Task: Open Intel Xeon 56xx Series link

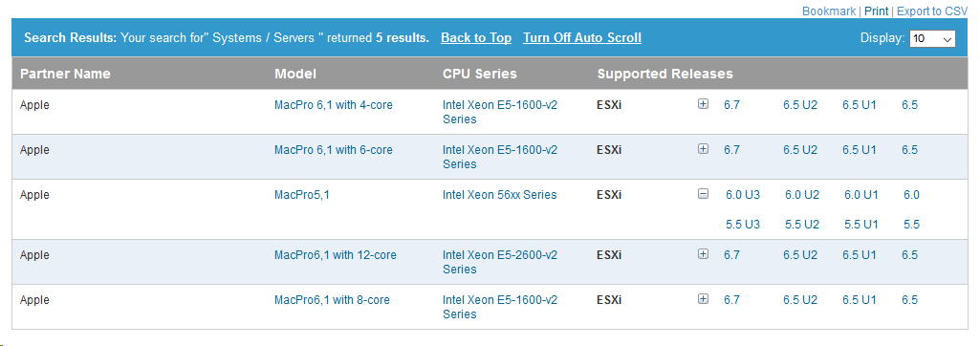Action: [x=499, y=195]
